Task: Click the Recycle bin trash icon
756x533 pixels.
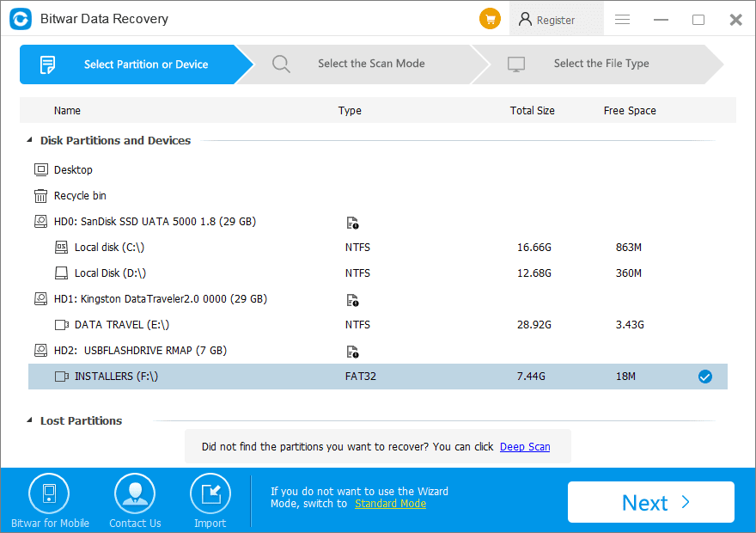Action: [41, 196]
